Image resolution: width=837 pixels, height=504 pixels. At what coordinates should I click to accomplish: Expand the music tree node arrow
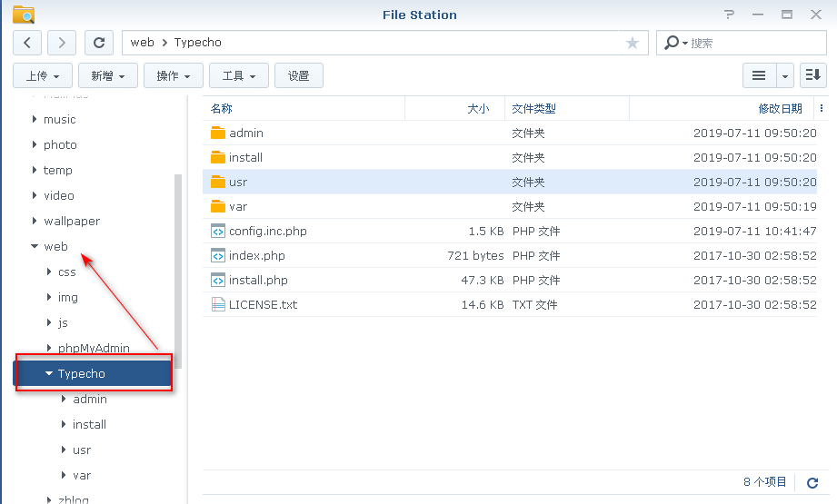click(35, 119)
